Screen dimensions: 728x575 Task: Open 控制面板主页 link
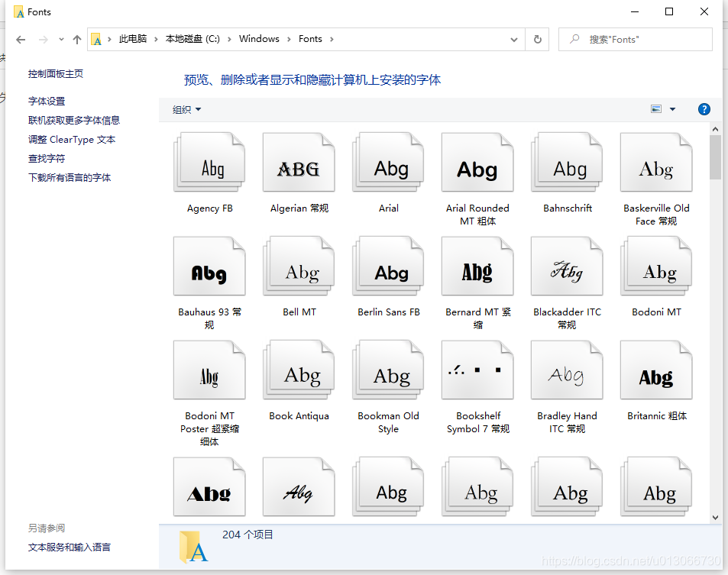56,74
